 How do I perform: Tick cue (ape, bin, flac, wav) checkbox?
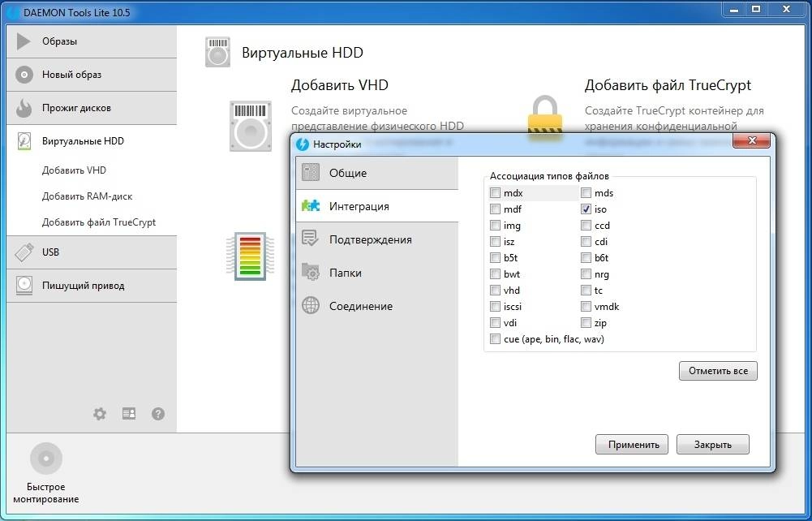[495, 339]
